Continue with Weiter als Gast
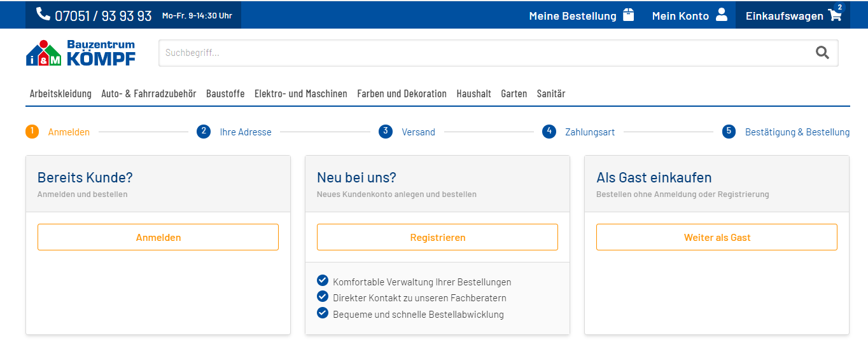The width and height of the screenshot is (868, 361). point(717,237)
